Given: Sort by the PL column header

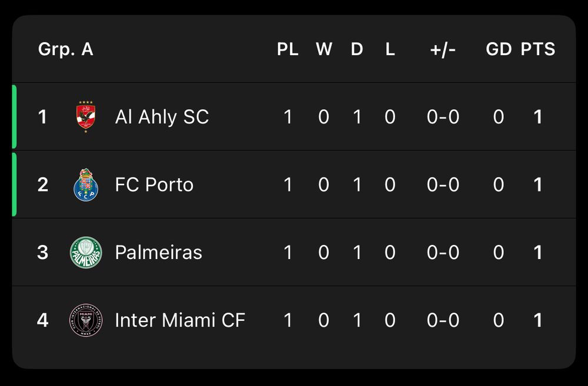Looking at the screenshot, I should coord(288,49).
